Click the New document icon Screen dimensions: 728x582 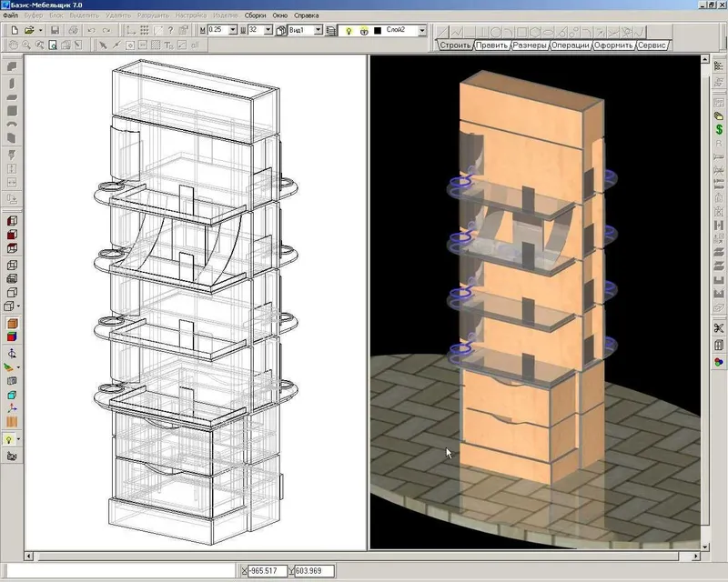[x=15, y=31]
